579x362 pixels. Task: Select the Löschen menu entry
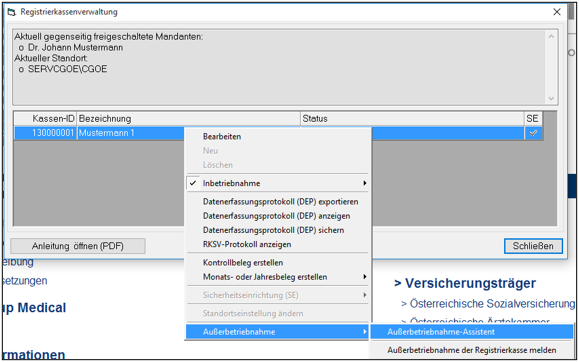pyautogui.click(x=218, y=165)
